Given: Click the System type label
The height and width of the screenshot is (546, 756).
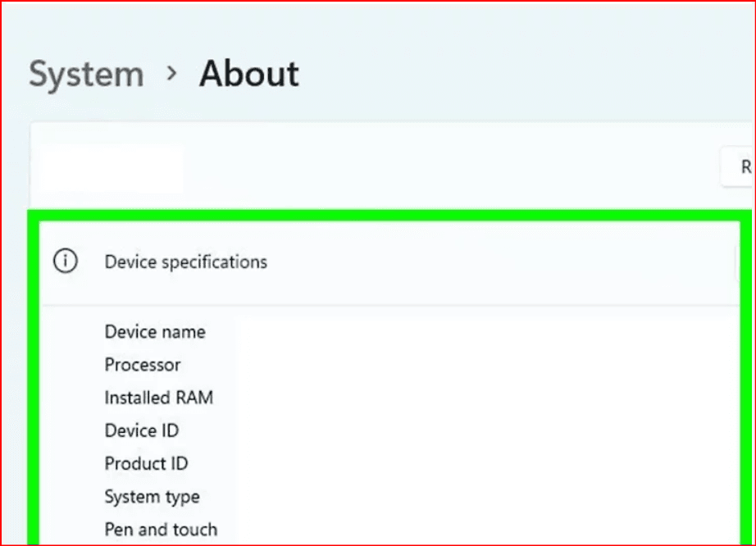Looking at the screenshot, I should (152, 497).
